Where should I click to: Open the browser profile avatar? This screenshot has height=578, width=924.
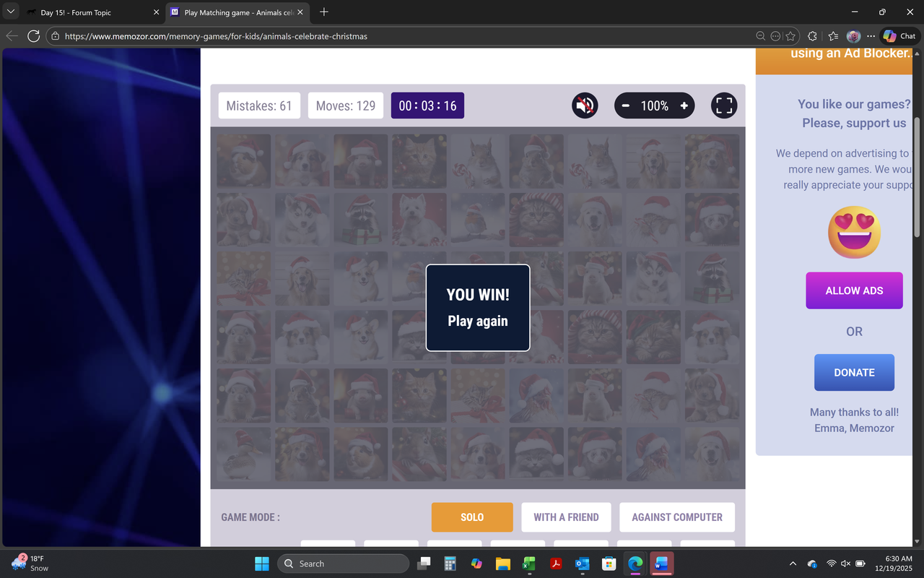coord(853,36)
